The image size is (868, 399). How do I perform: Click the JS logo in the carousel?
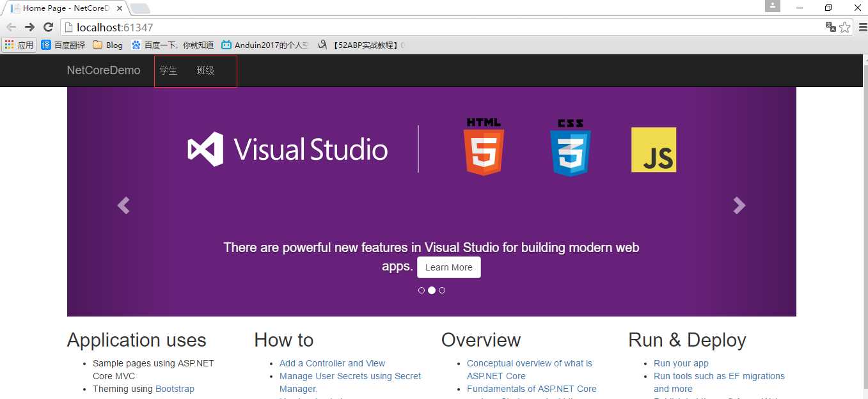tap(654, 150)
